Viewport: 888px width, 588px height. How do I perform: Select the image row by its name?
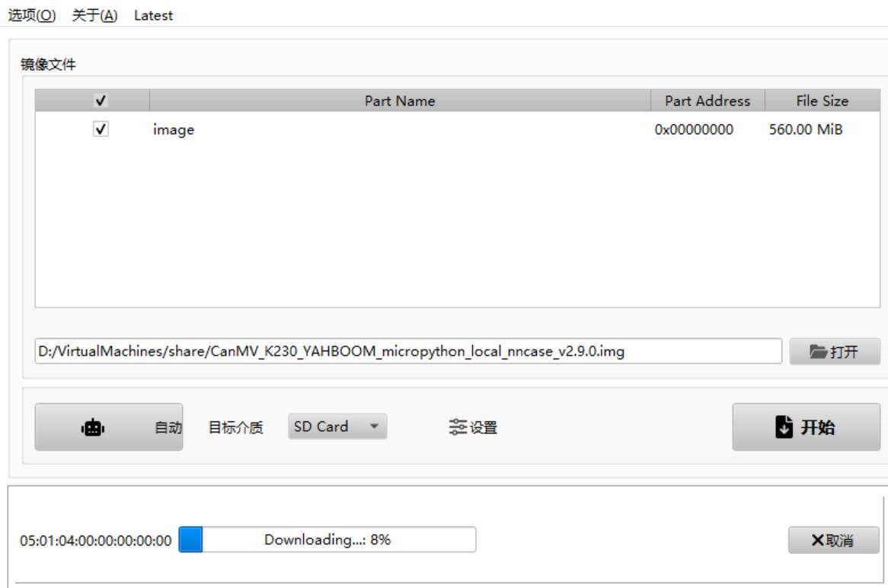pos(174,130)
